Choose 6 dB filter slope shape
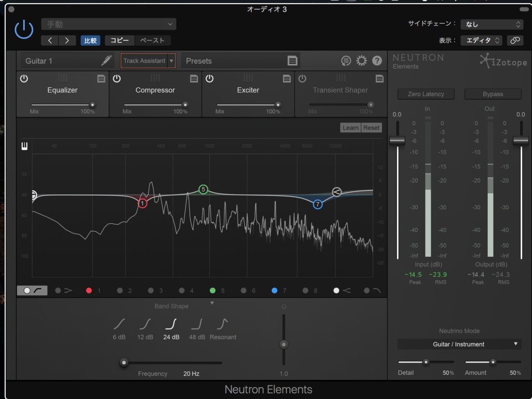Screen dimensions: 532x399 click(119, 329)
